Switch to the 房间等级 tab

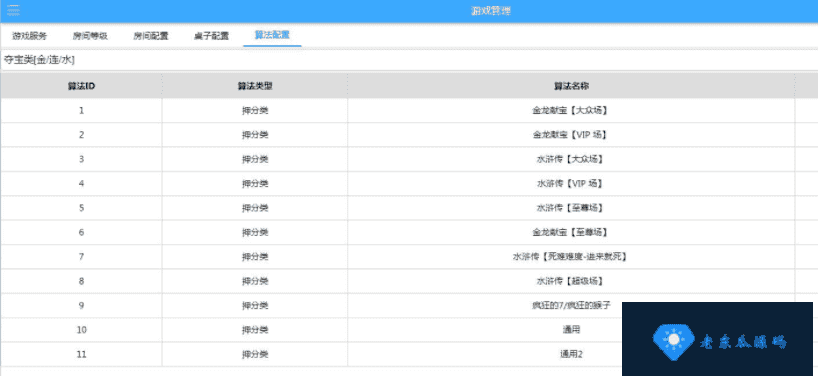pos(90,36)
